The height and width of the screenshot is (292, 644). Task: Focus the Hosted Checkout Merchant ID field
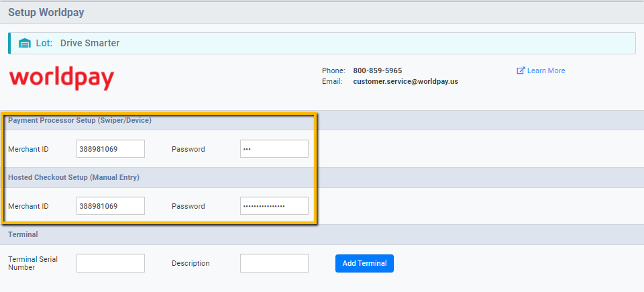click(x=111, y=205)
